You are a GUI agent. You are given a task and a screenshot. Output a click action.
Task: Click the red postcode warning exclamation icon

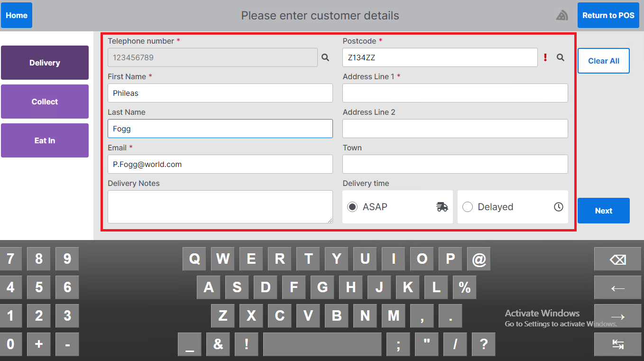click(545, 57)
